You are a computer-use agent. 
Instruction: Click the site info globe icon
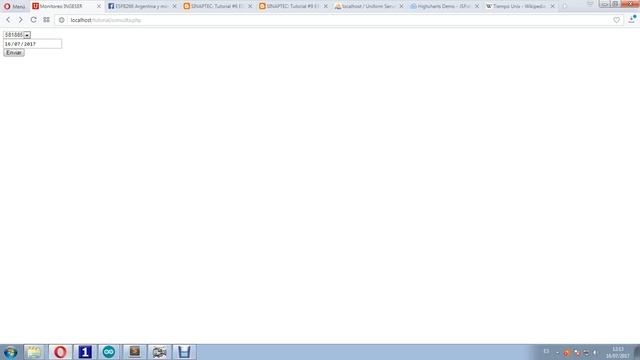[62, 20]
